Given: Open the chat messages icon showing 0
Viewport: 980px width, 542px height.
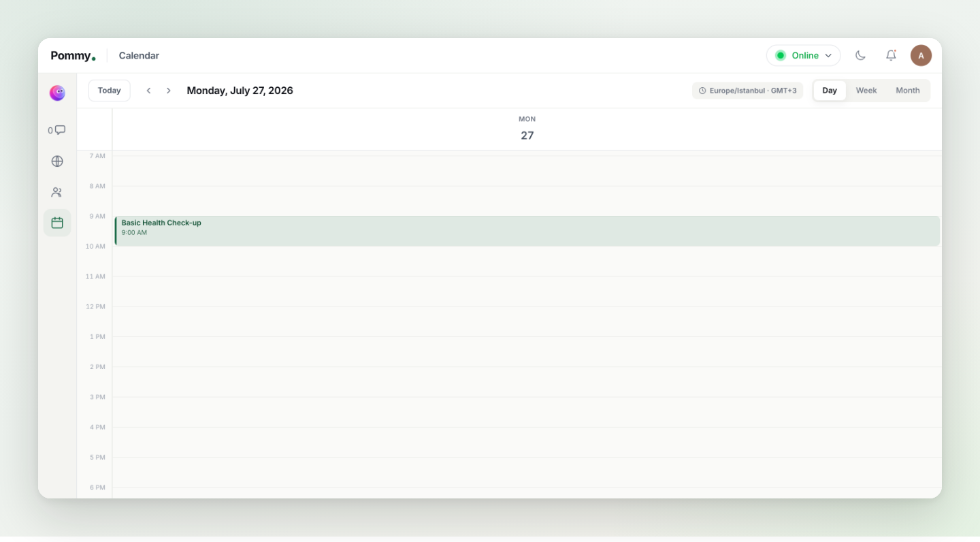Looking at the screenshot, I should click(57, 130).
